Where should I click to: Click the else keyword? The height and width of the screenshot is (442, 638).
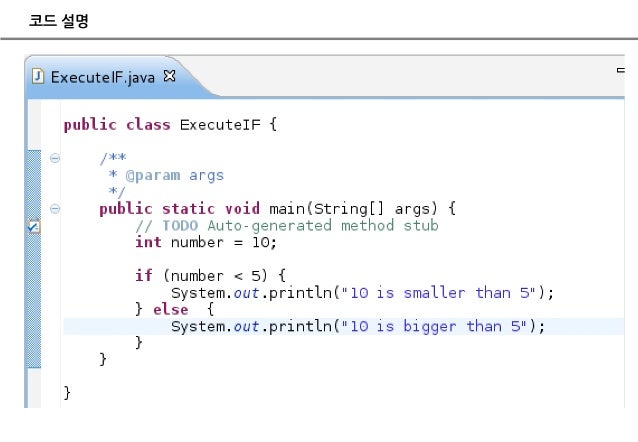(170, 310)
